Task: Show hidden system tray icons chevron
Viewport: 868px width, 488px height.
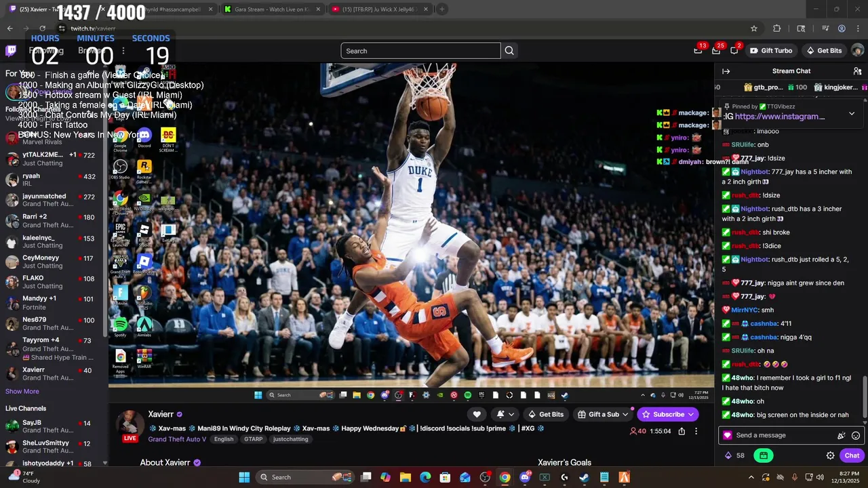Action: [751, 477]
